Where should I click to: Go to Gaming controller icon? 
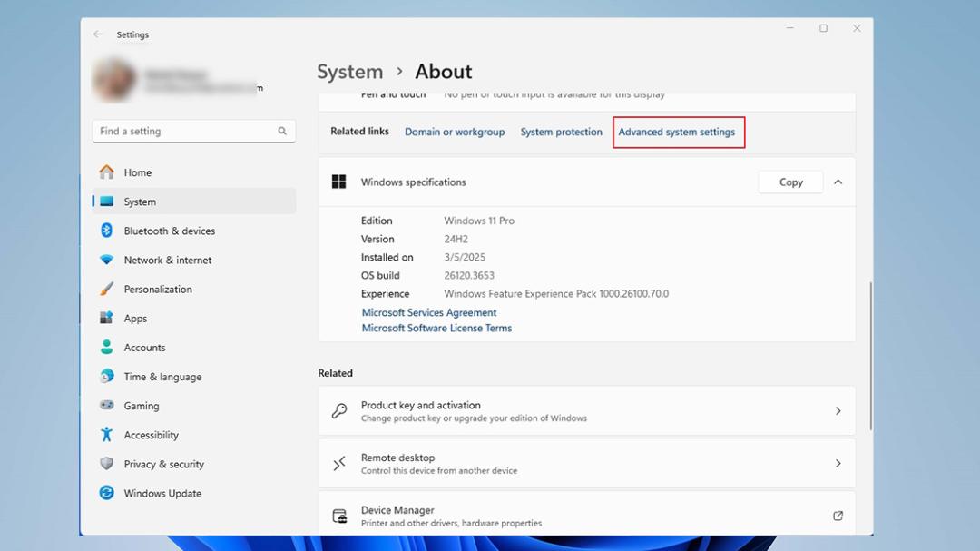point(106,405)
